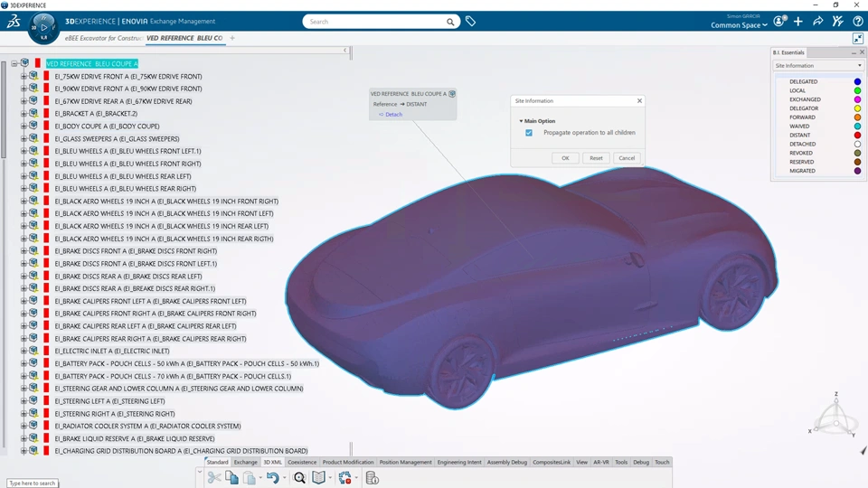Viewport: 868px width, 488px height.
Task: Click the Cut scissors icon
Action: pos(214,477)
